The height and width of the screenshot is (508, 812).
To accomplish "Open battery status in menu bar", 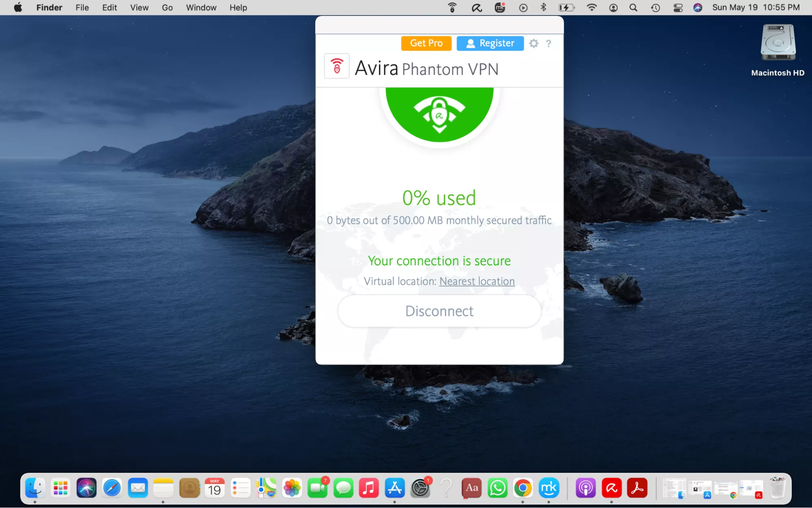I will 567,8.
